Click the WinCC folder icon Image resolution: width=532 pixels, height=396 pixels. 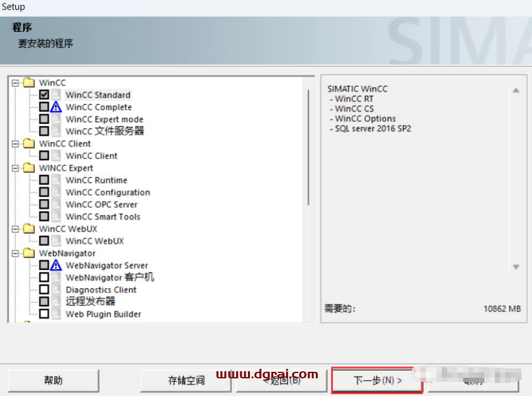(29, 82)
